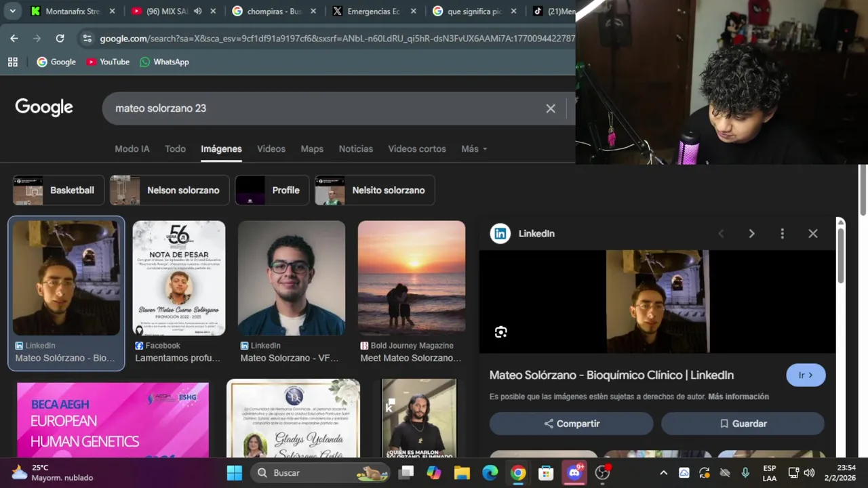Switch to the Videos results tab
This screenshot has height=488, width=868.
point(271,148)
